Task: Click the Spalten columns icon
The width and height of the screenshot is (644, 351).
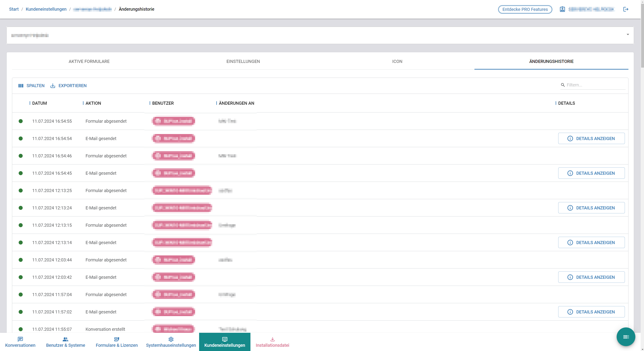Action: click(21, 86)
